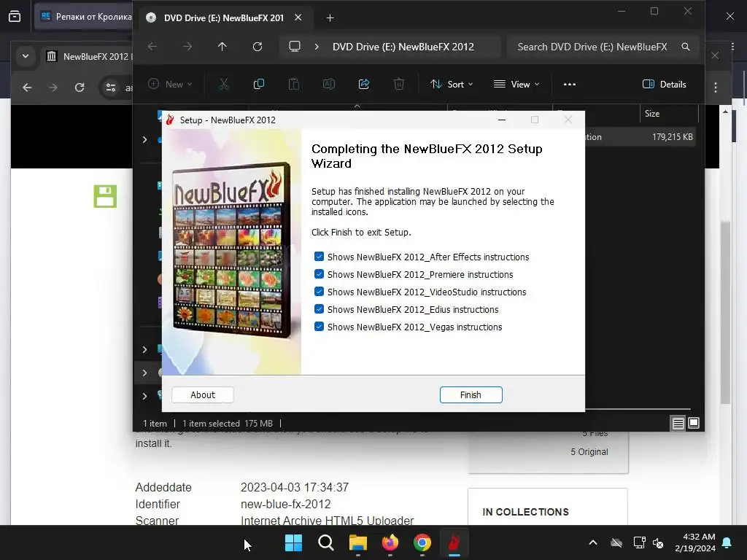Expand the address bar path chevron
Screen dimensions: 747x560
(317, 47)
